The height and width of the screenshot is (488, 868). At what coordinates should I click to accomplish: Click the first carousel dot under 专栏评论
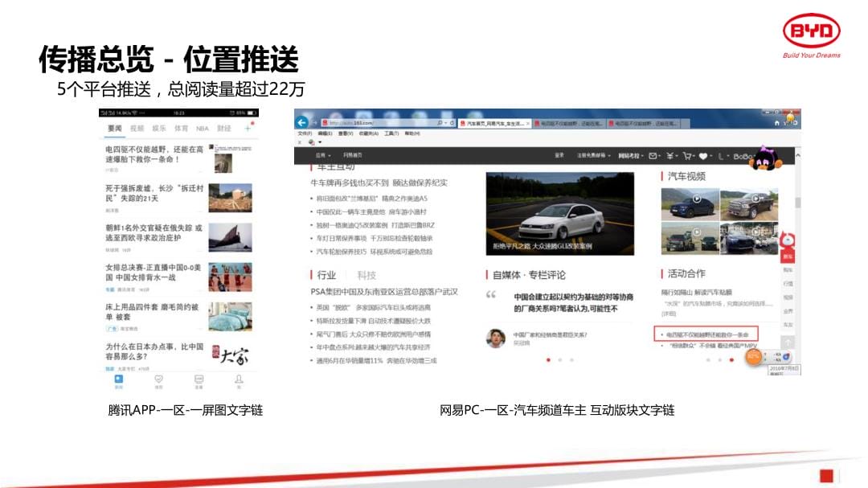point(549,360)
